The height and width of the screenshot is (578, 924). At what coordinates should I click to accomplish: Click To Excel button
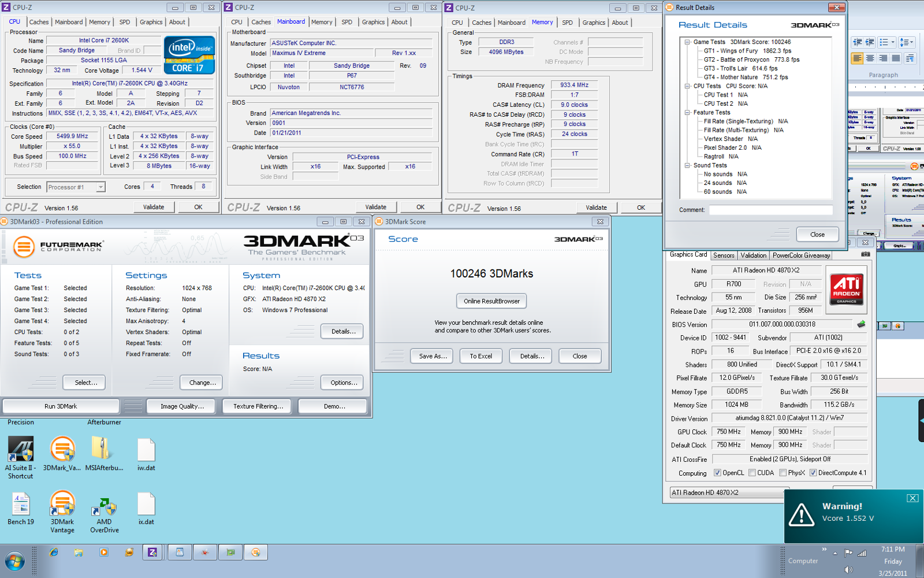(x=481, y=356)
